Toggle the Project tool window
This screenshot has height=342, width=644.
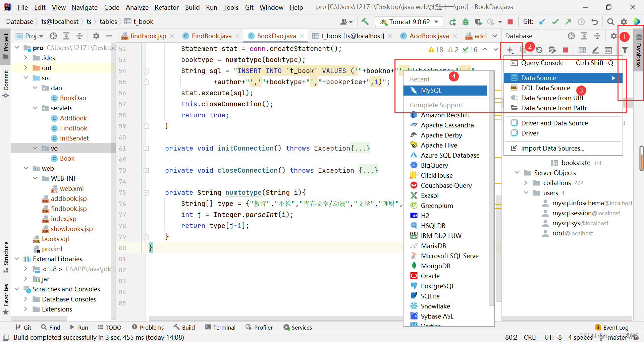(6, 46)
